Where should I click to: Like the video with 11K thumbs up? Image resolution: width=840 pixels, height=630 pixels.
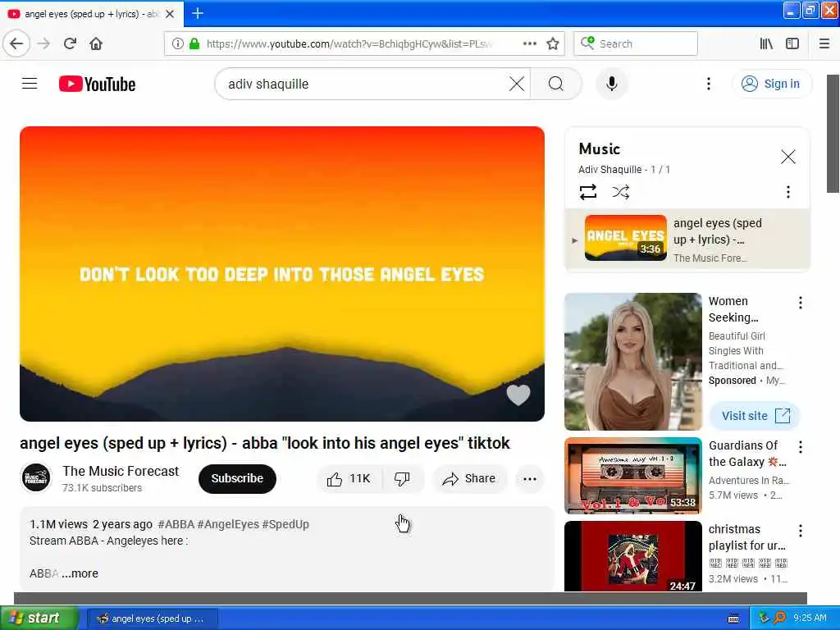(349, 478)
